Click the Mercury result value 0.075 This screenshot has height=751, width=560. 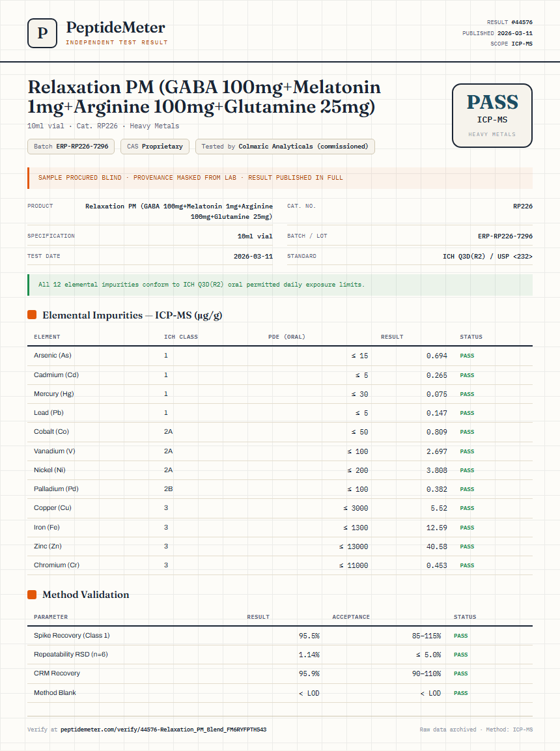point(436,394)
